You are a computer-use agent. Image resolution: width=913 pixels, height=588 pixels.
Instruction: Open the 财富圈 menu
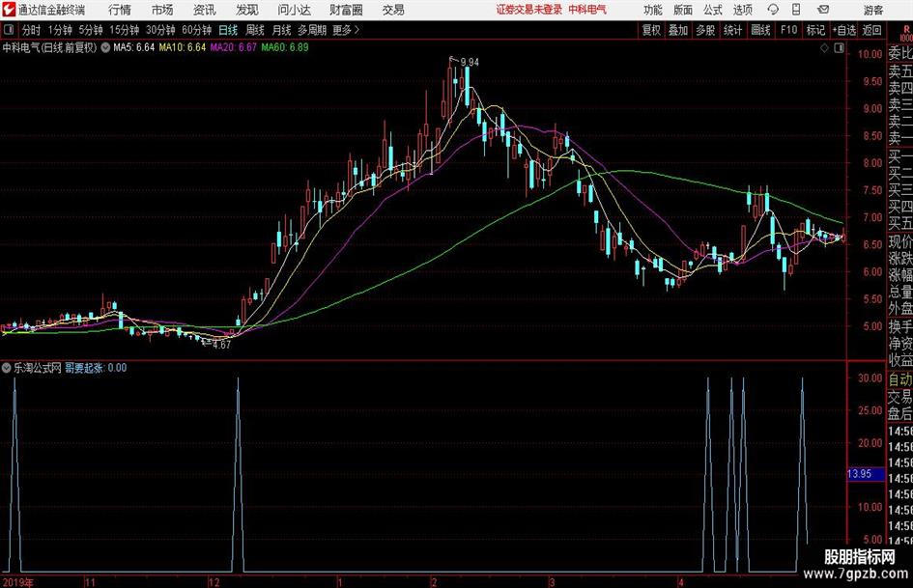(346, 10)
